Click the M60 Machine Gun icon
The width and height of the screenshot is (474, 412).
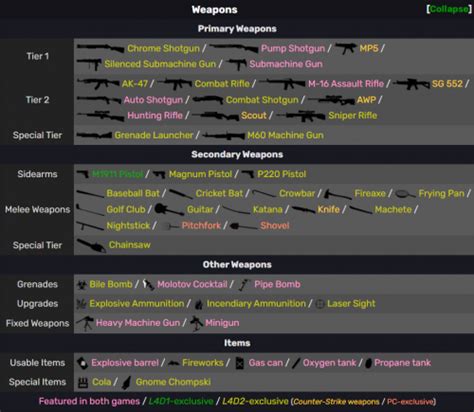click(224, 136)
